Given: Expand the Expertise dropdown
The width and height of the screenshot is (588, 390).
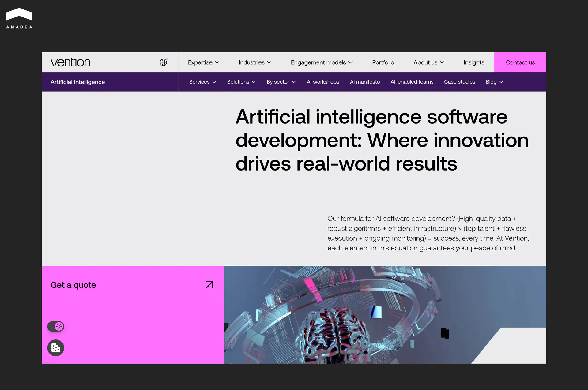Looking at the screenshot, I should pos(204,62).
